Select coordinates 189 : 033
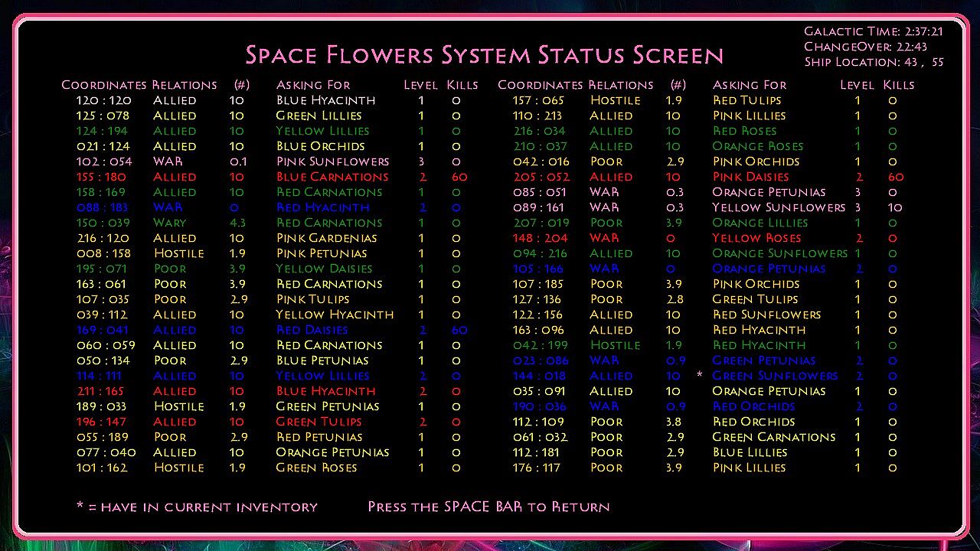The height and width of the screenshot is (551, 980). [x=102, y=406]
